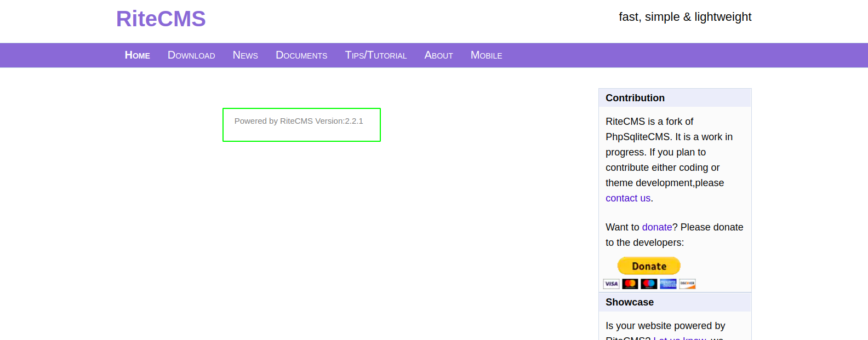
Task: Select the 'Powered by RiteCMS Version:2.2.1' text
Action: point(299,121)
